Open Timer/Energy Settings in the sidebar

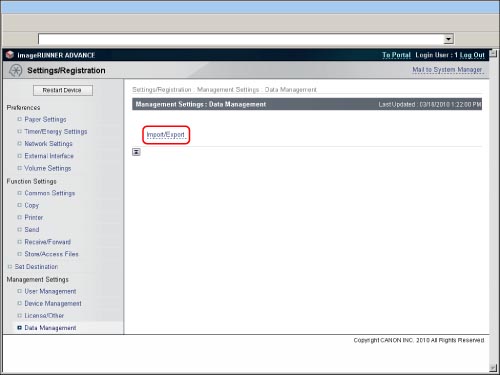coord(56,131)
